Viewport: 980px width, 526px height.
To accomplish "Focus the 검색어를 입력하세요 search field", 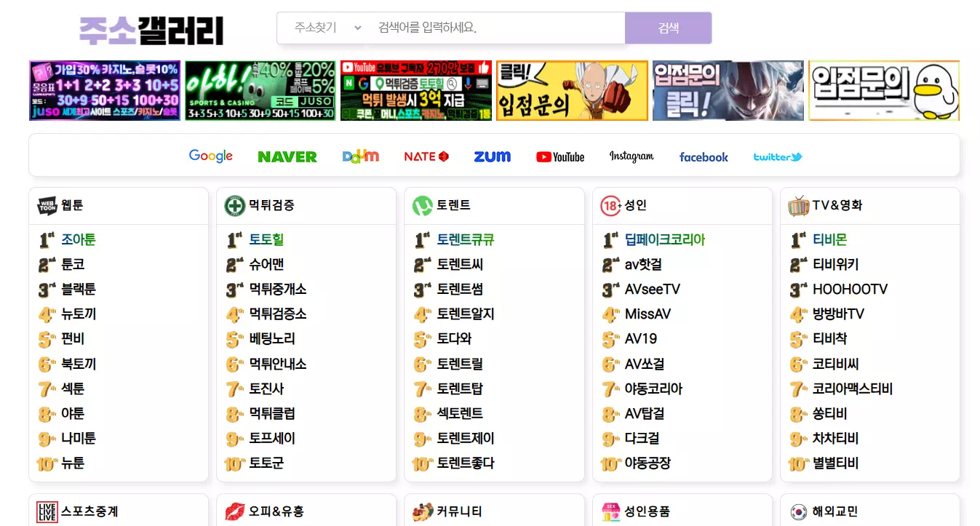I will [498, 28].
